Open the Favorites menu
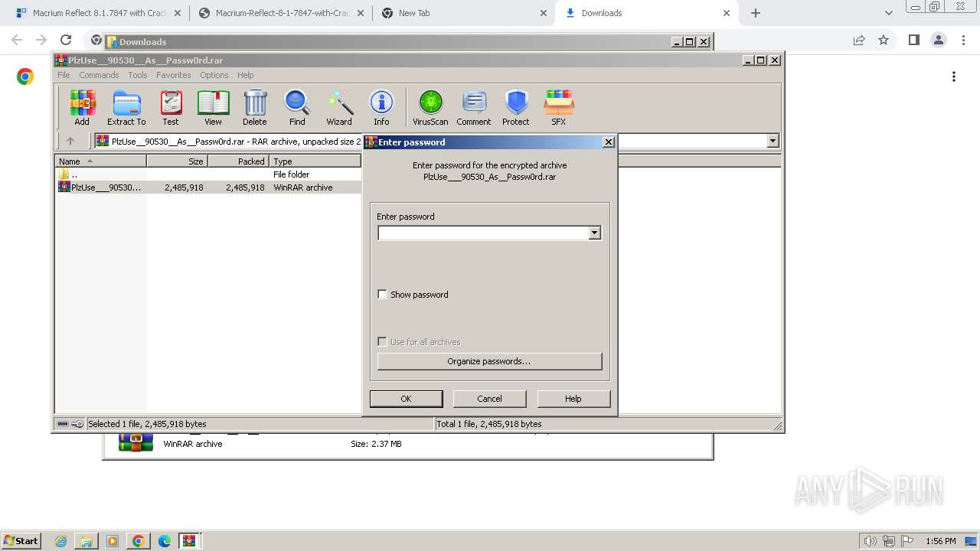 [x=174, y=75]
